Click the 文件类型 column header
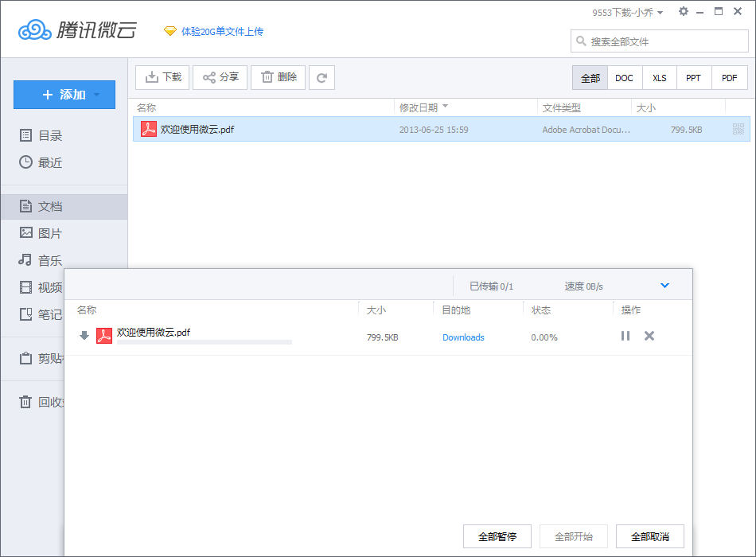The image size is (756, 557). point(562,107)
